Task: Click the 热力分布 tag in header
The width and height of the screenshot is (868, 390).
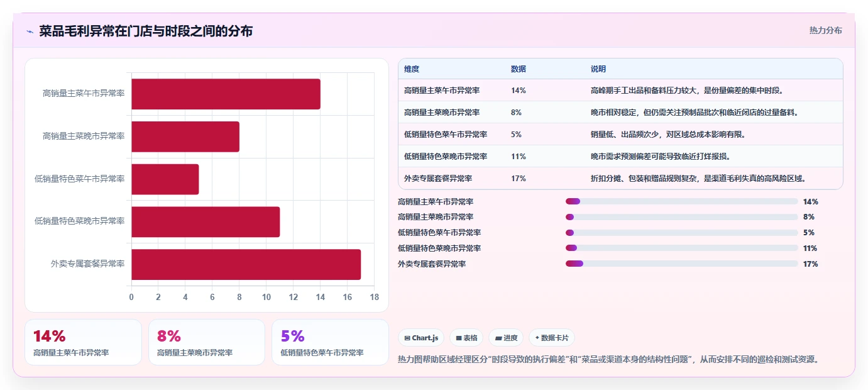Action: click(x=825, y=30)
